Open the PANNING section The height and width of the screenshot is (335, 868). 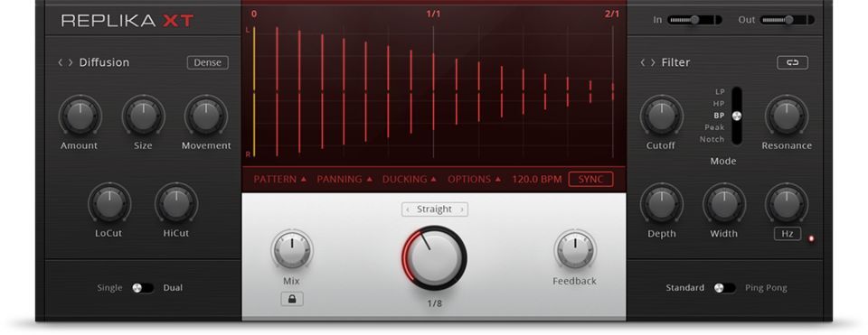coord(344,179)
